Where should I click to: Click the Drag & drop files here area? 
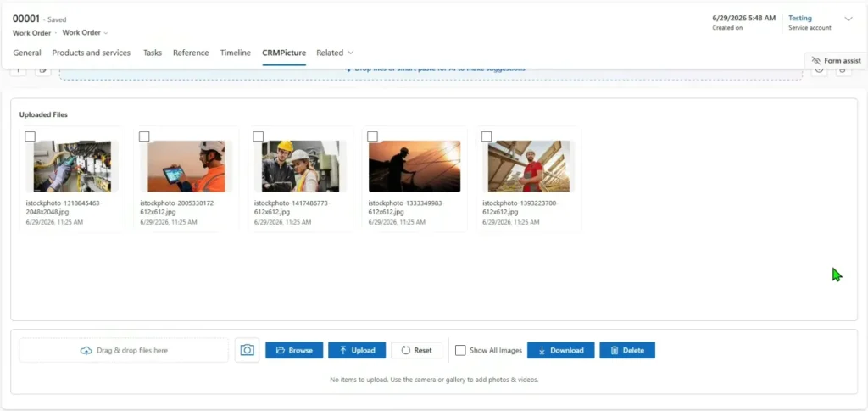124,350
